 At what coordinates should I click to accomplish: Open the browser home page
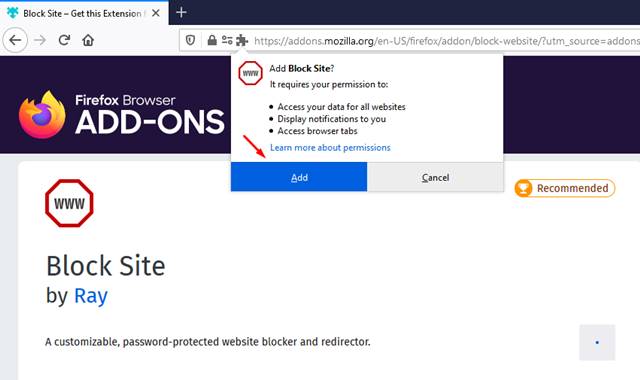(88, 40)
